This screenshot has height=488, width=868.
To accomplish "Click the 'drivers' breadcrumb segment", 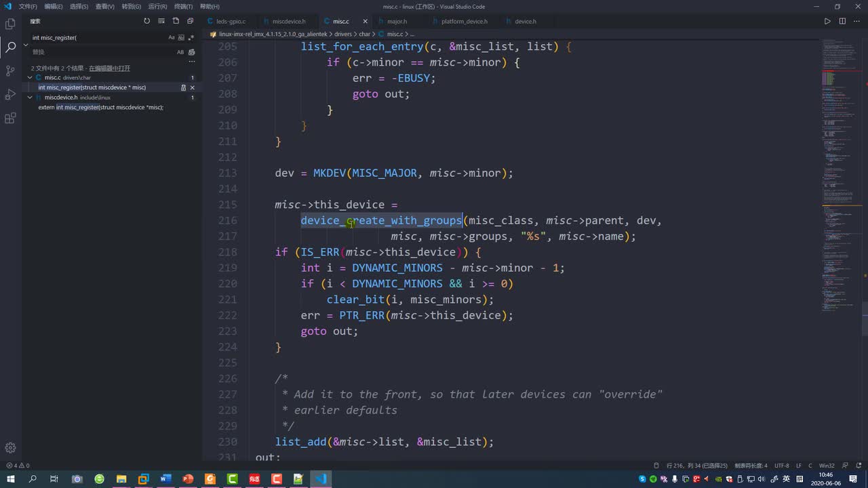I will (342, 34).
